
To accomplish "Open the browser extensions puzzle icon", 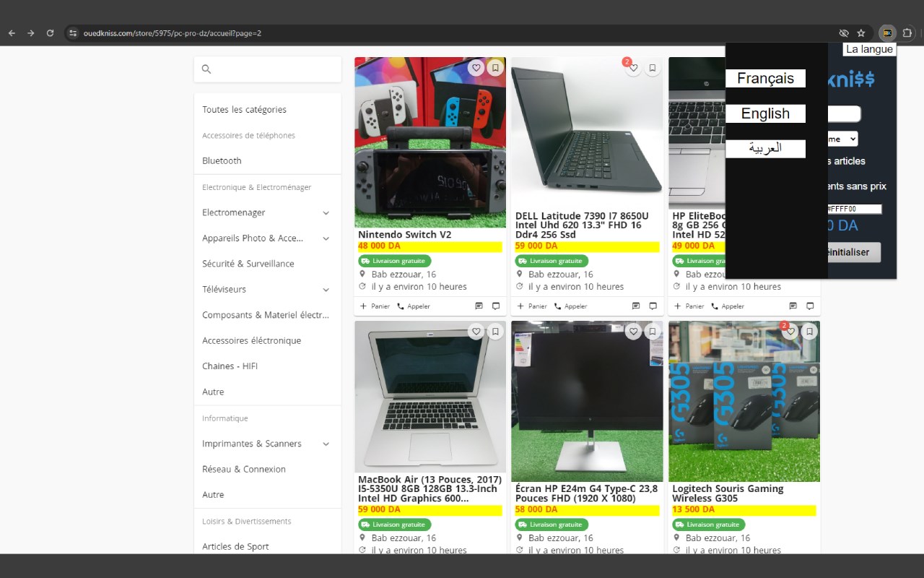I will tap(907, 33).
